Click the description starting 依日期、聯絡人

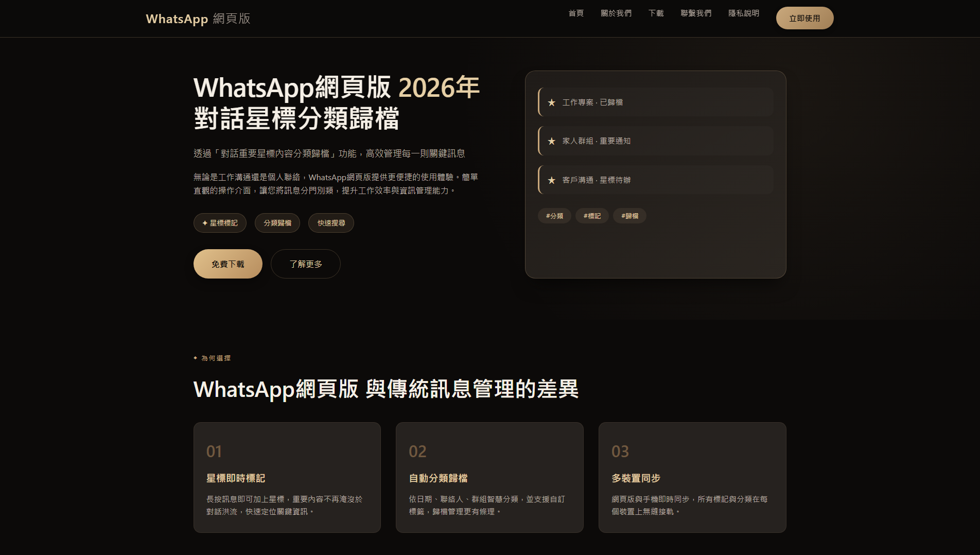coord(487,505)
